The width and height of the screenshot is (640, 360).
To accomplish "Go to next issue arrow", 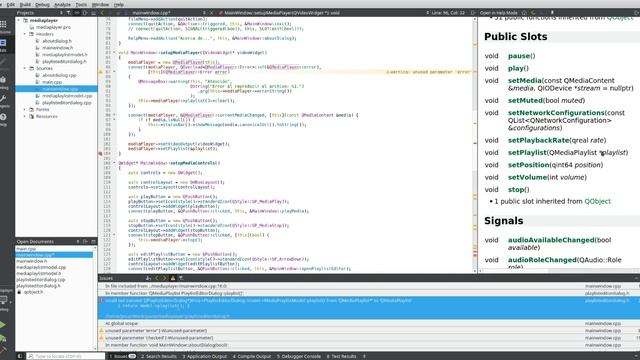I will pyautogui.click(x=164, y=278).
